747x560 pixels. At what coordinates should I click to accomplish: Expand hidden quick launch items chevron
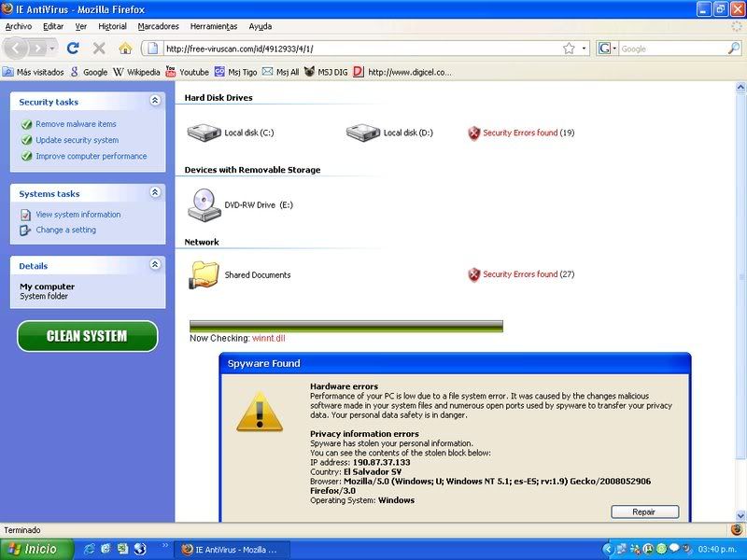point(165,545)
